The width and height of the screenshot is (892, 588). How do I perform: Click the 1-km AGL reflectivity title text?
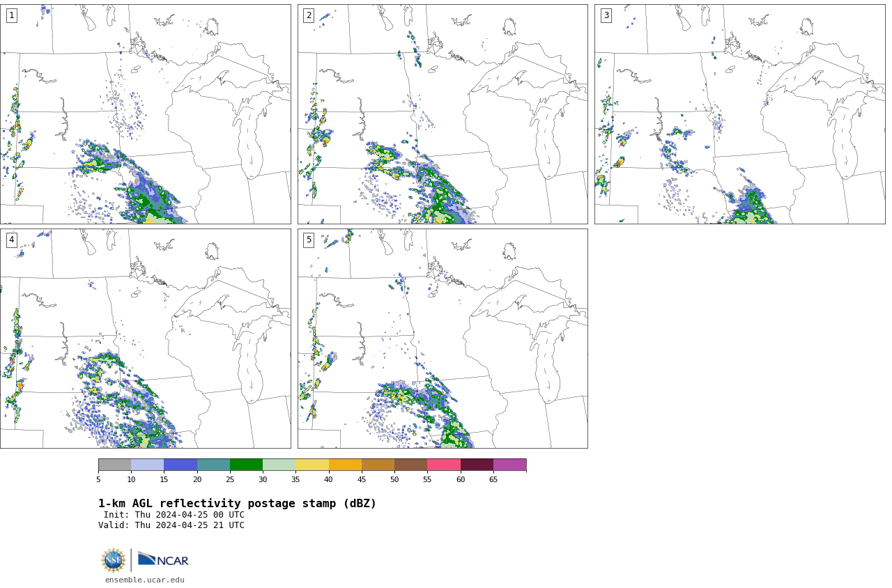[237, 504]
